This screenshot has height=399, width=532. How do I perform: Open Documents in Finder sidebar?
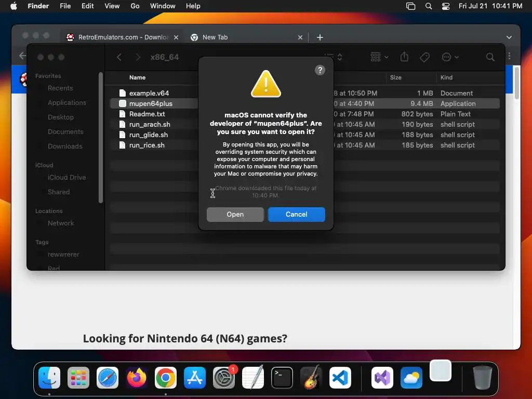click(65, 131)
